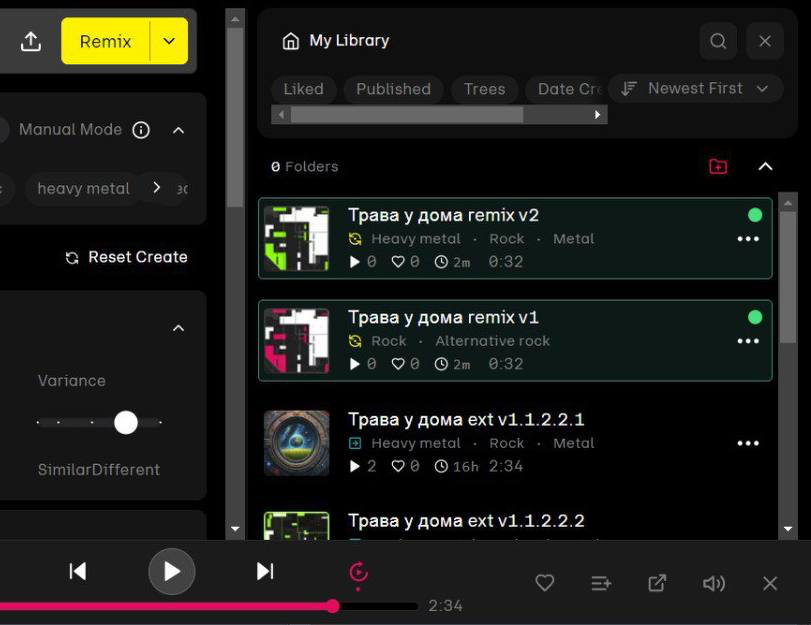Click the green status dot on remix v2

[x=755, y=215]
